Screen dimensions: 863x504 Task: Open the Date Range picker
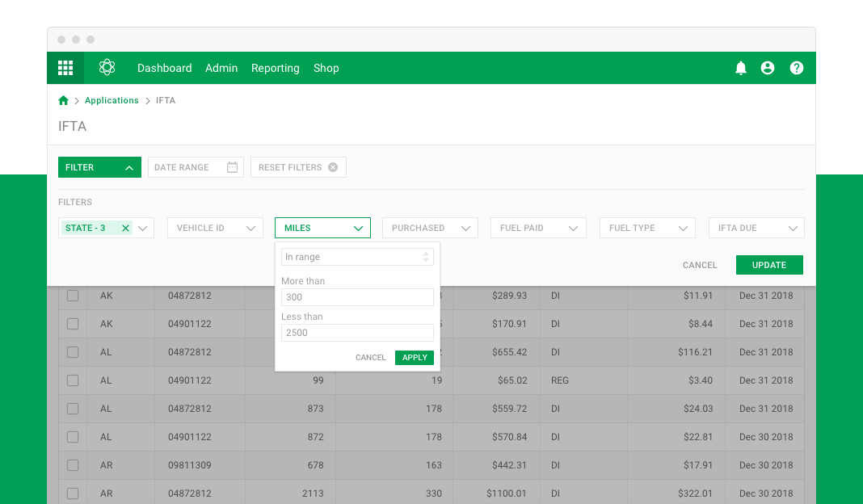tap(196, 167)
